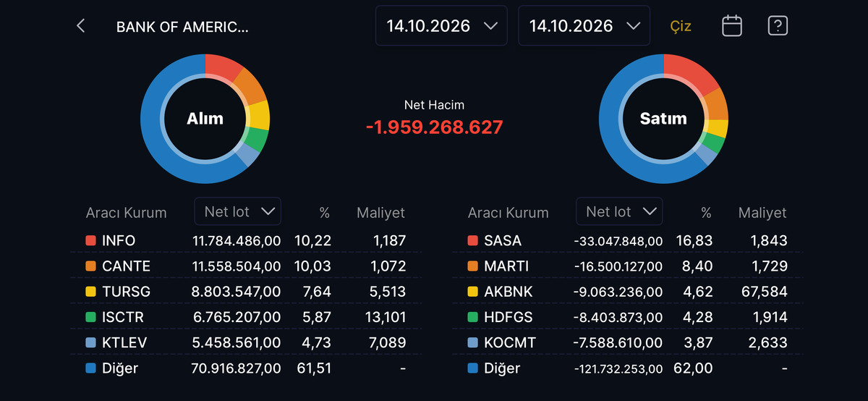
Task: Click the Net Hacim value -1.959.268.627
Action: [x=434, y=127]
